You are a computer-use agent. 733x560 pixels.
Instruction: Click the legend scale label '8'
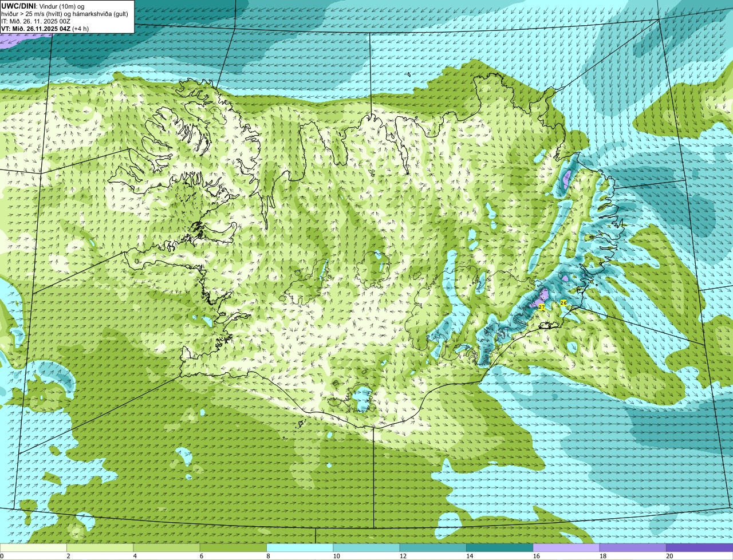point(268,556)
